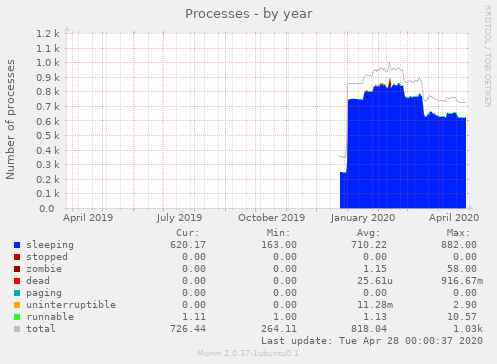
Task: Click the zombie spike in the graph
Action: (390, 83)
